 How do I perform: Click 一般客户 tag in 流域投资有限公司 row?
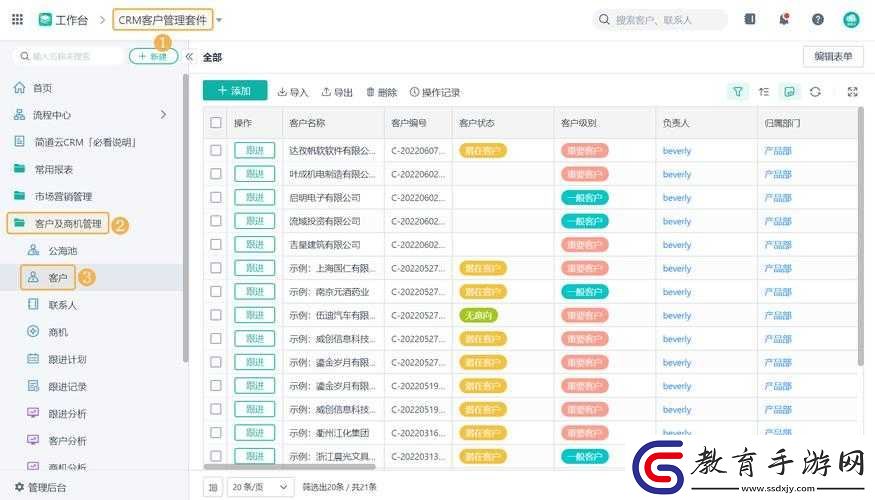click(585, 221)
